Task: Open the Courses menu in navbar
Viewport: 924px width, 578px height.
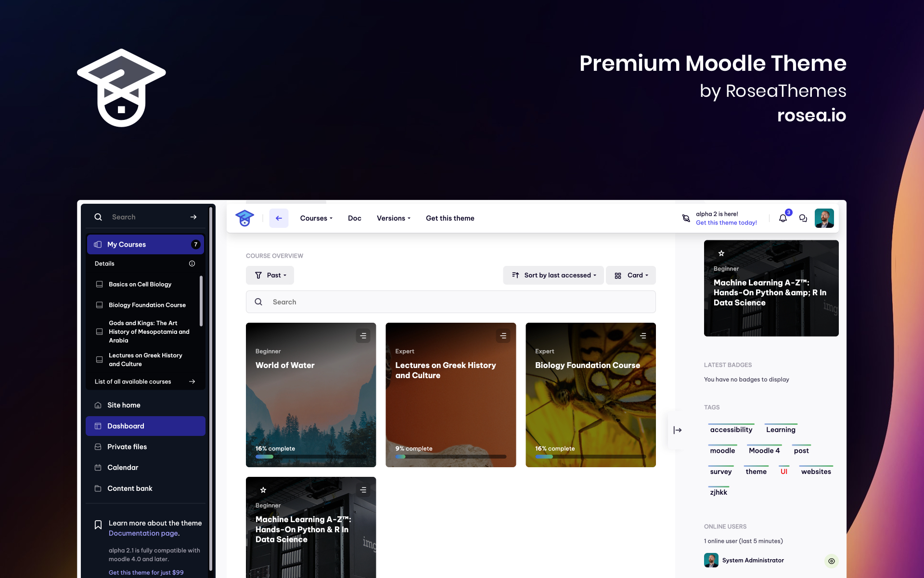Action: (x=316, y=218)
